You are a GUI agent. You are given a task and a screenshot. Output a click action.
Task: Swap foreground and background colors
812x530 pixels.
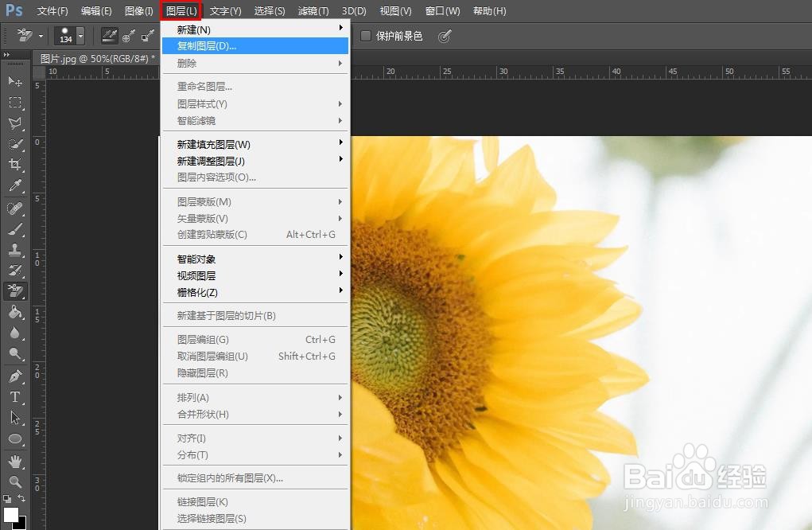pos(21,498)
